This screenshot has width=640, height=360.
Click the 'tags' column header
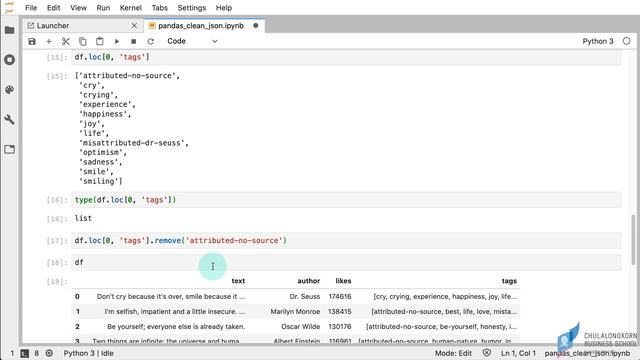509,281
